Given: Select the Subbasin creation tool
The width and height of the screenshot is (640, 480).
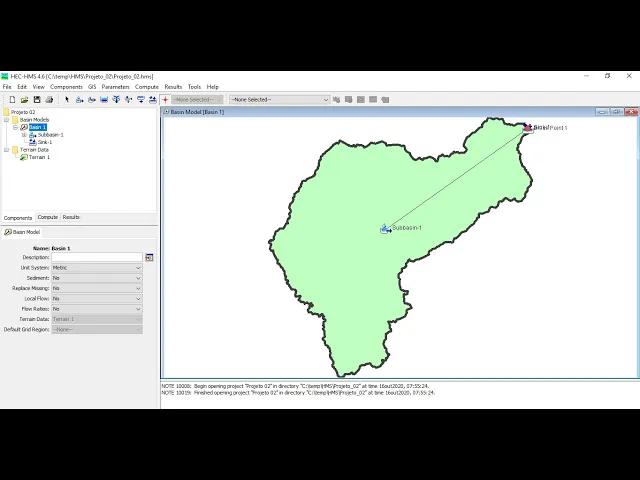Looking at the screenshot, I should click(x=80, y=100).
